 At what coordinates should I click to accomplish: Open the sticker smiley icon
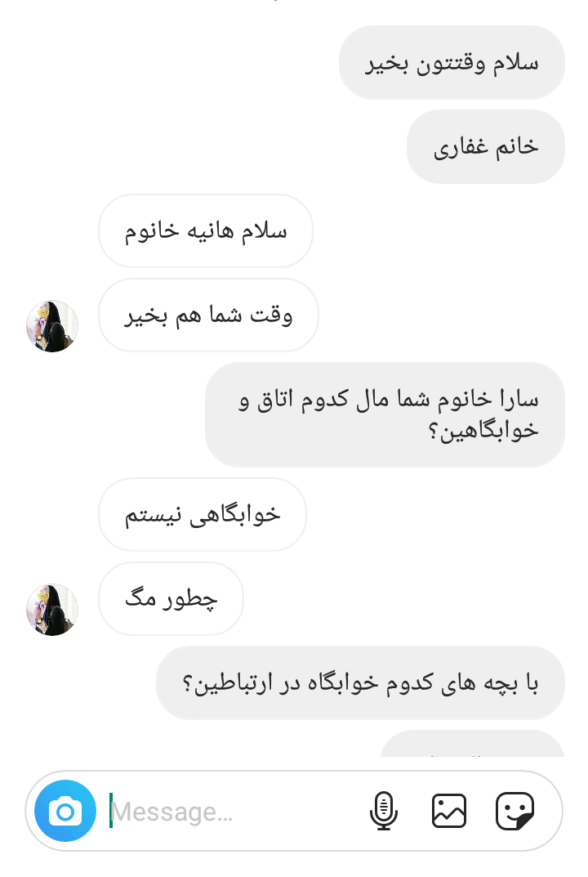pyautogui.click(x=514, y=811)
